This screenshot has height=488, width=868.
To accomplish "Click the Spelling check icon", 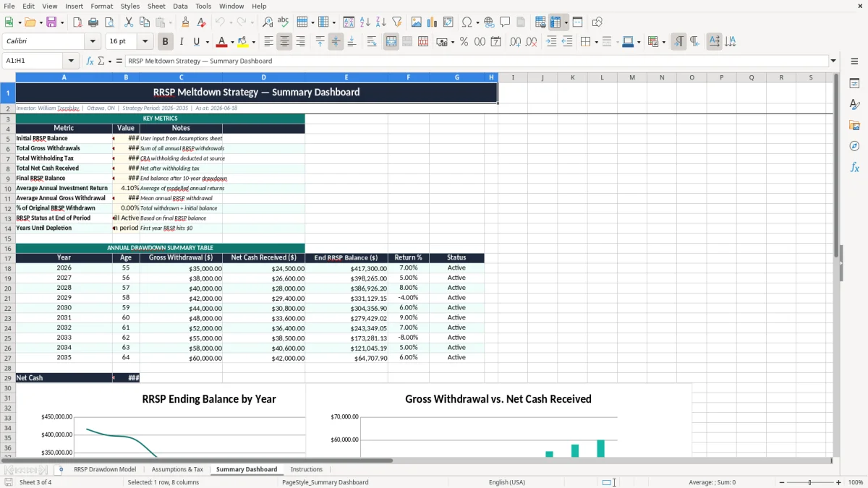I will click(283, 22).
